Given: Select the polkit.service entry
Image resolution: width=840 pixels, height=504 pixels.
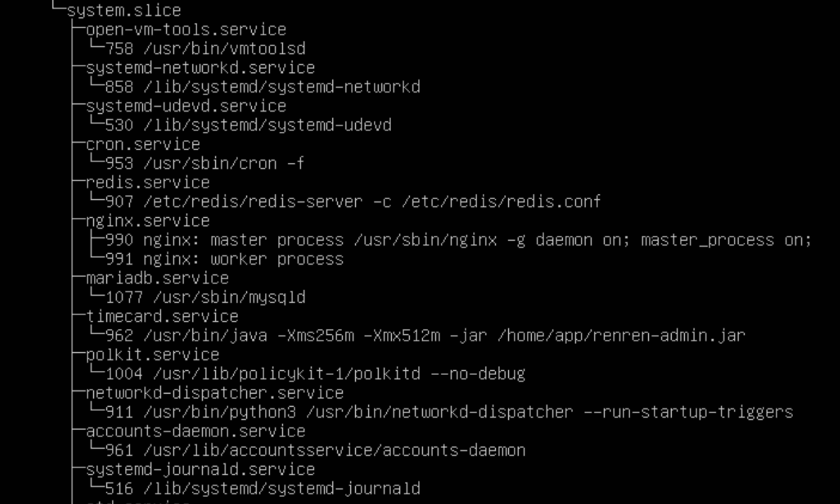Looking at the screenshot, I should [x=152, y=355].
